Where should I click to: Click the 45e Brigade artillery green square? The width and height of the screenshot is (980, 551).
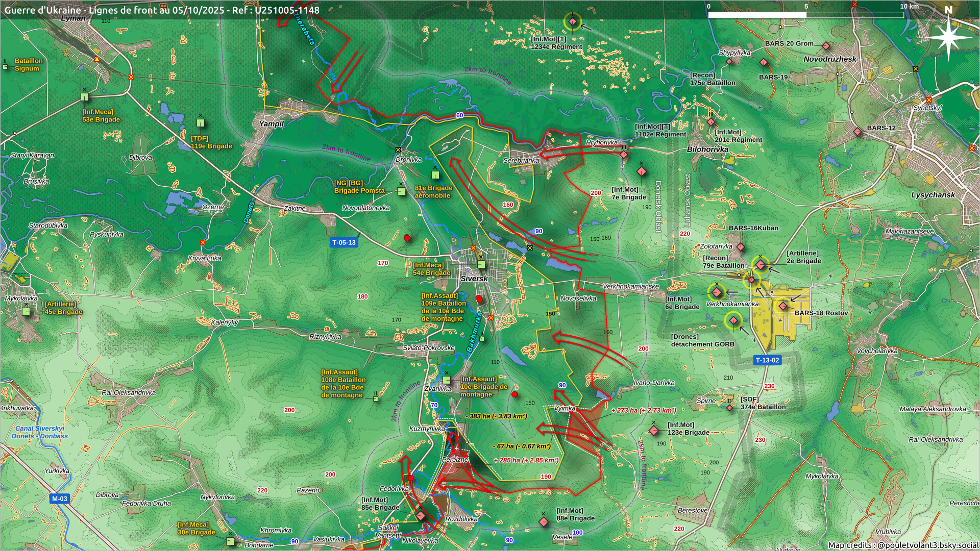[x=26, y=311]
